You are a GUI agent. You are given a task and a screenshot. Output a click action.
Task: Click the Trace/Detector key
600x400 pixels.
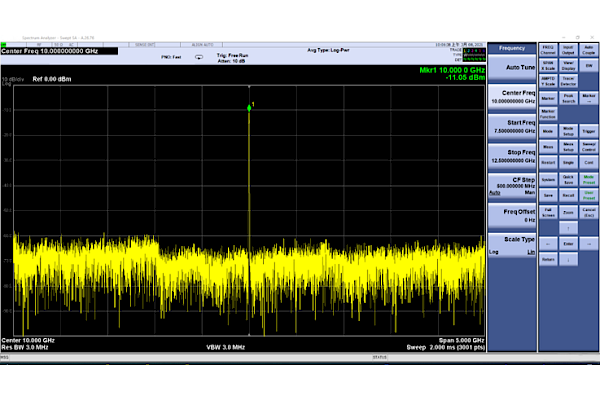(x=568, y=81)
